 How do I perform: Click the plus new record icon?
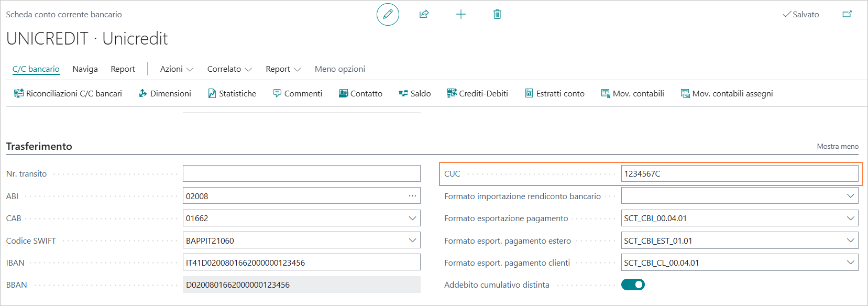coord(461,14)
